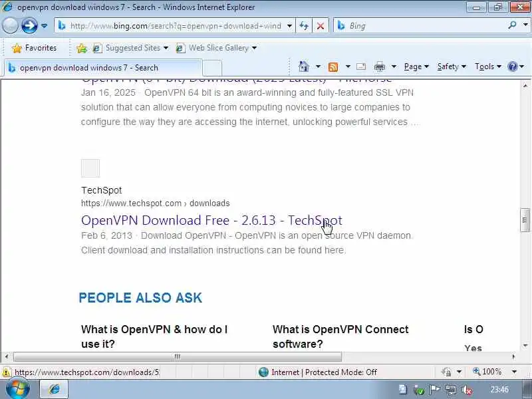Go forward with the blue Forward arrow
The height and width of the screenshot is (399, 532).
29,26
